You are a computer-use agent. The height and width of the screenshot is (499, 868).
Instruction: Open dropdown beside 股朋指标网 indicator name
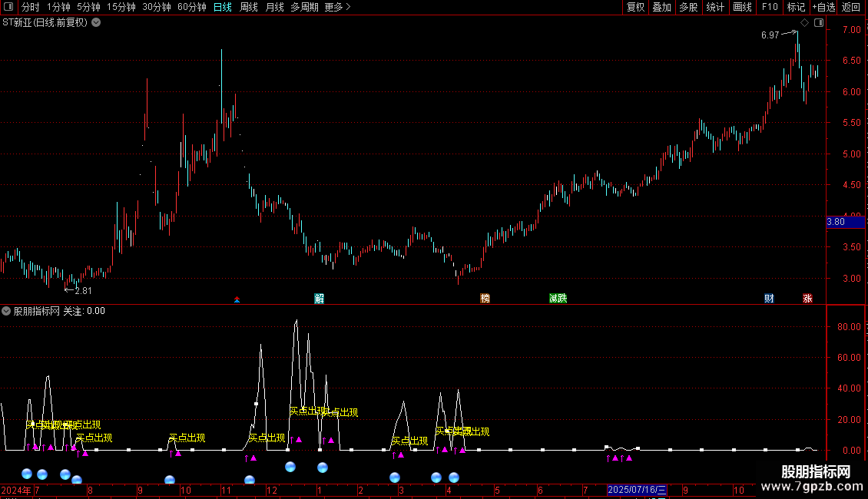pos(6,311)
